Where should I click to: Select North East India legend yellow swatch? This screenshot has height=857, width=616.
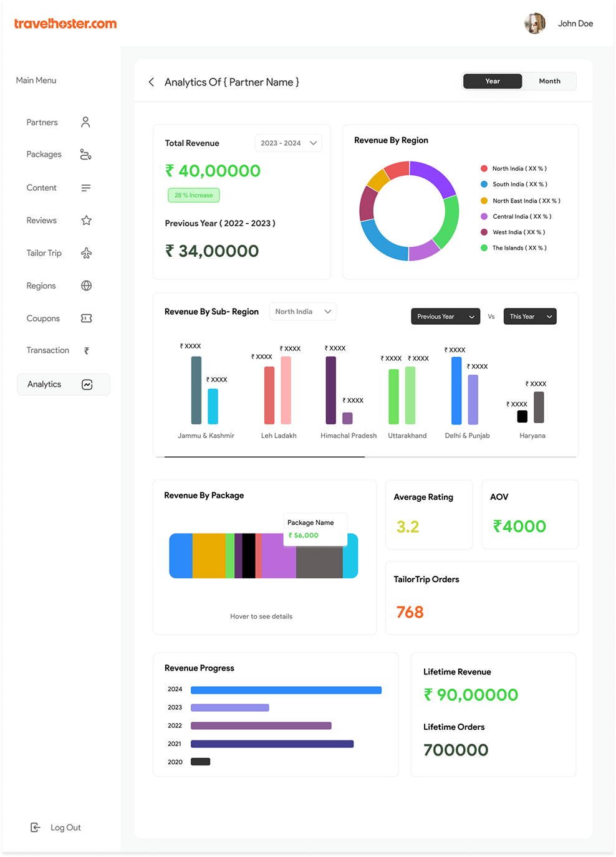click(484, 201)
